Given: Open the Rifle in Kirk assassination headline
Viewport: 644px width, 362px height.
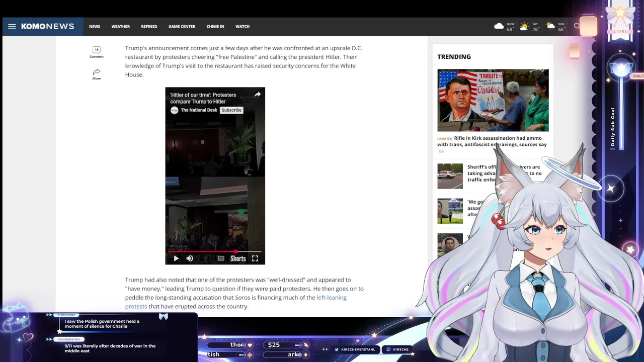Looking at the screenshot, I should [x=492, y=141].
